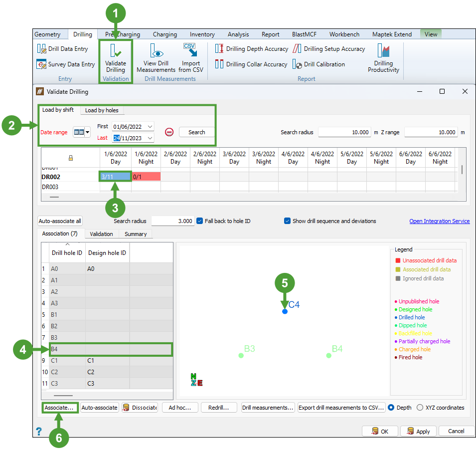Screen dimensions: 476x462
Task: Click the Auto-associate button beside Associate…
Action: pyautogui.click(x=100, y=408)
